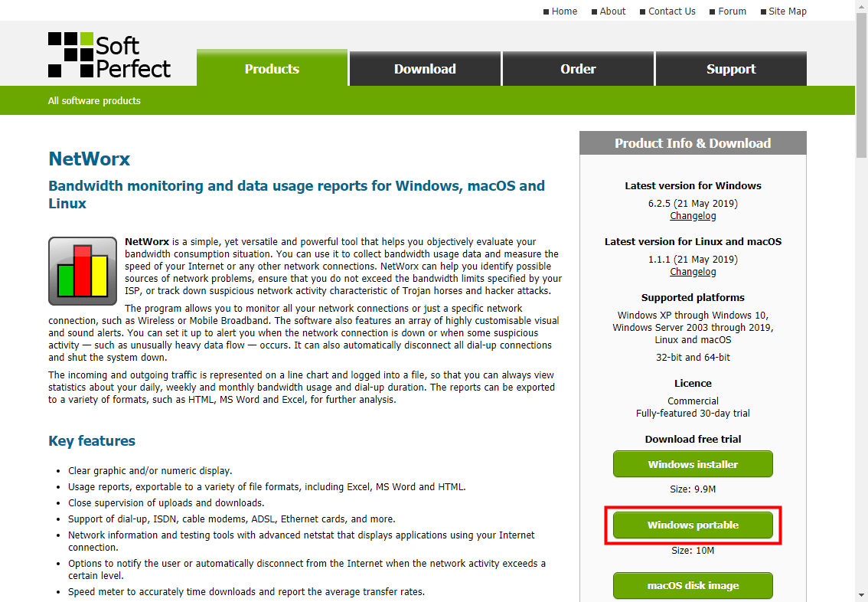Click the Key features heading

92,441
